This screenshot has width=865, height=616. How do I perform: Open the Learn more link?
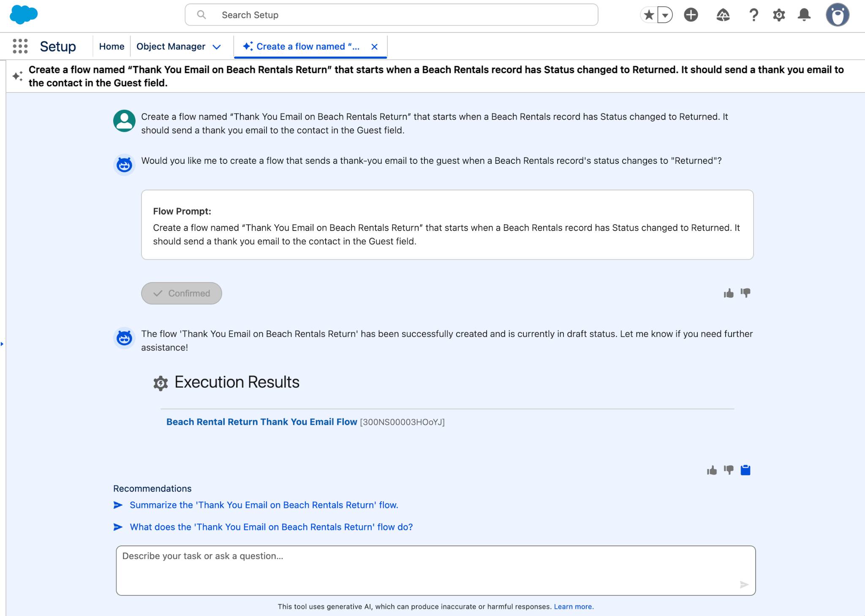click(x=574, y=607)
